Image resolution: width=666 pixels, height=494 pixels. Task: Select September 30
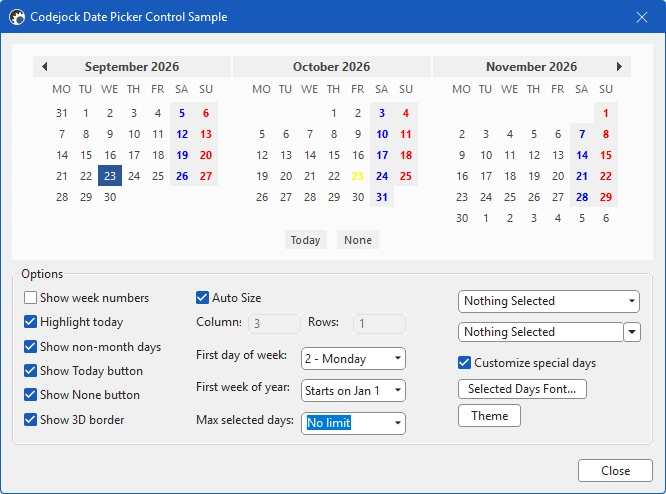(110, 197)
